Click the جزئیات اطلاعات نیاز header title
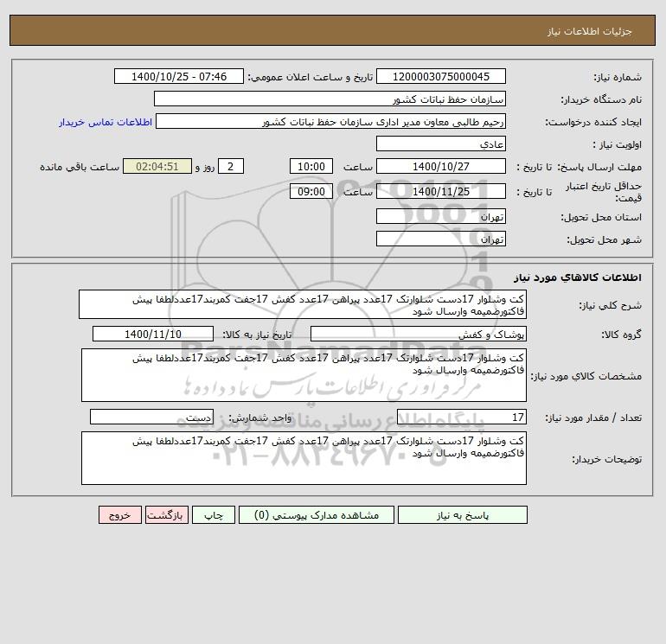The image size is (666, 644). [x=590, y=31]
